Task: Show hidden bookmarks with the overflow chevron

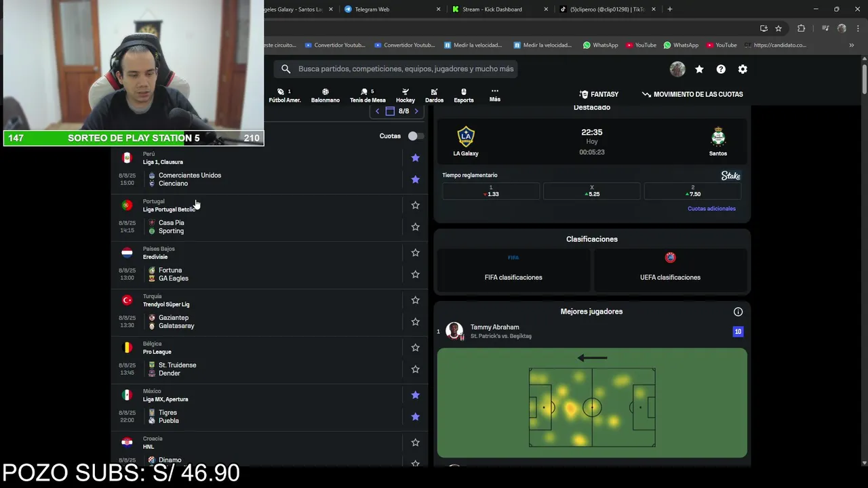Action: tap(851, 45)
